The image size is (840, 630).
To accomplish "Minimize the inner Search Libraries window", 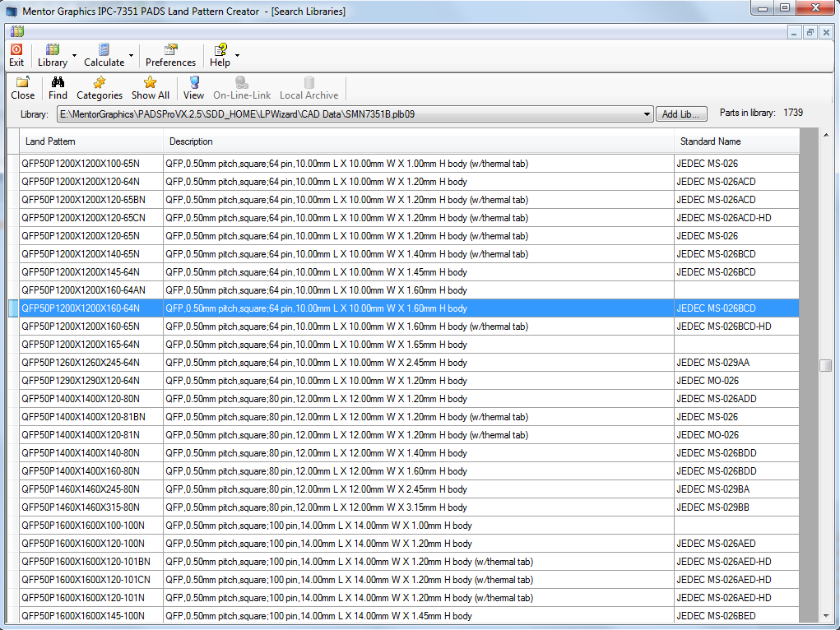I will tap(794, 32).
